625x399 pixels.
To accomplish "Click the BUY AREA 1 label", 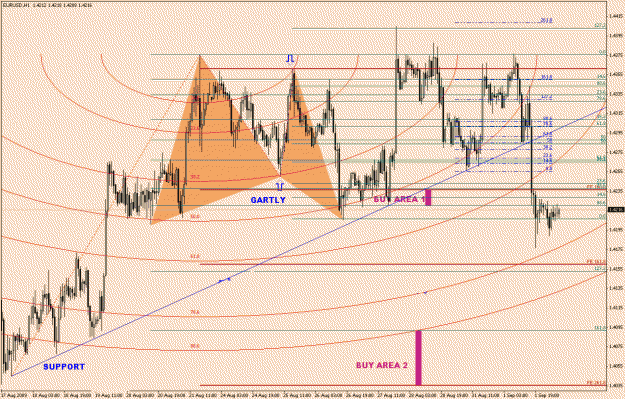I will pyautogui.click(x=399, y=199).
